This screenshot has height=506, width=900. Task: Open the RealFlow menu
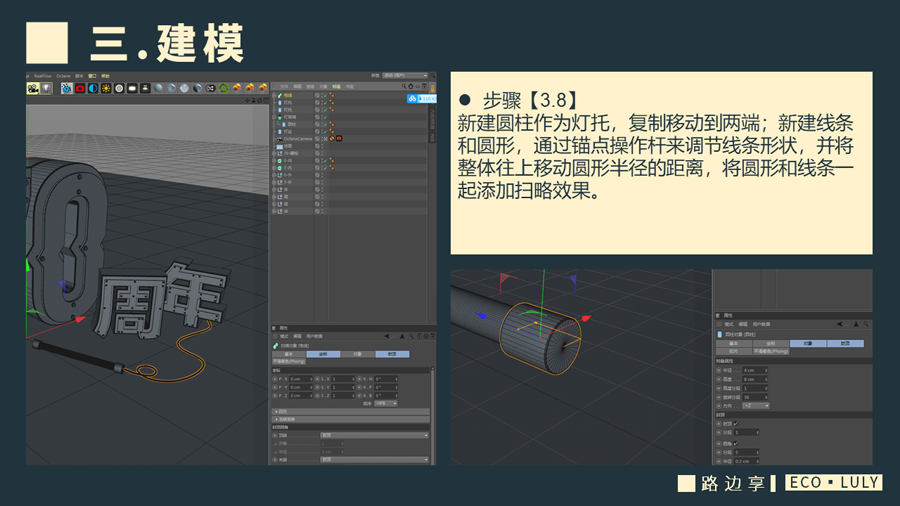(42, 76)
